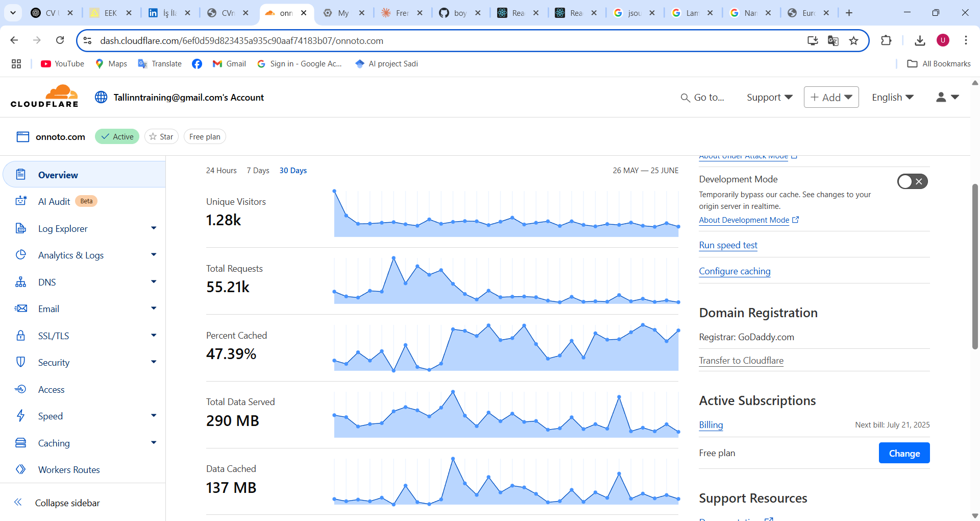980x521 pixels.
Task: Open the Add dropdown button
Action: [x=831, y=97]
